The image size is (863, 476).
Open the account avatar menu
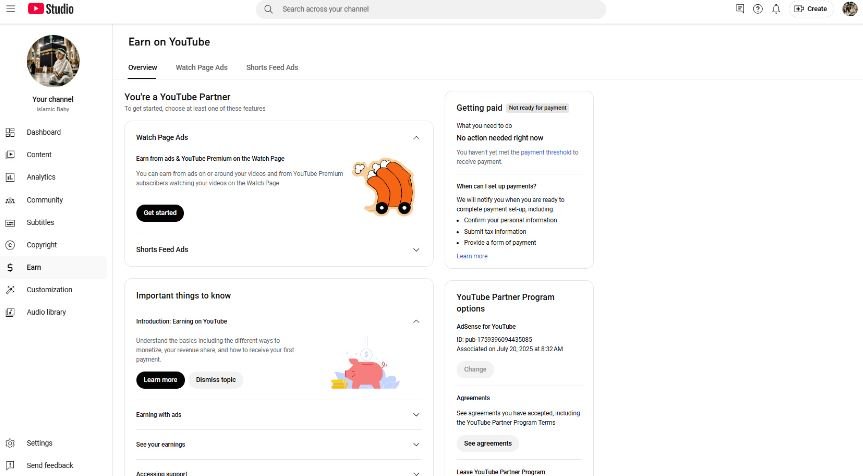850,9
